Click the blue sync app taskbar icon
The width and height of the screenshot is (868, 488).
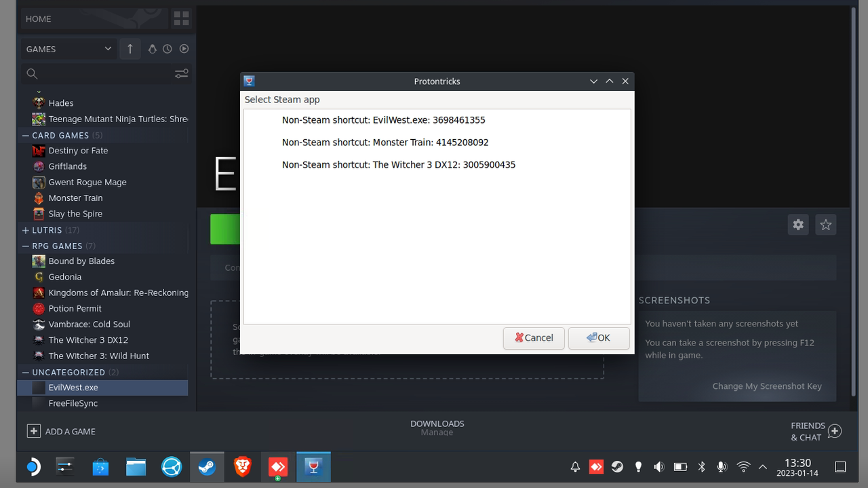172,467
